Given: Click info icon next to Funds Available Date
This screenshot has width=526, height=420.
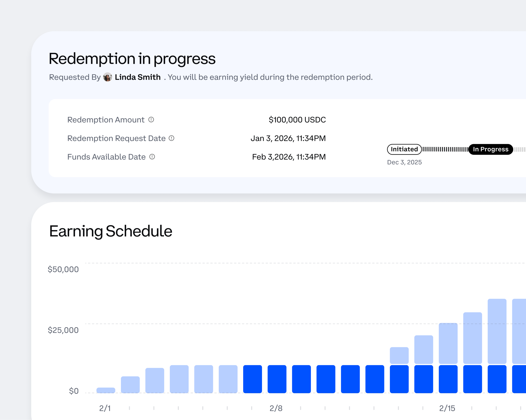Looking at the screenshot, I should pos(152,157).
